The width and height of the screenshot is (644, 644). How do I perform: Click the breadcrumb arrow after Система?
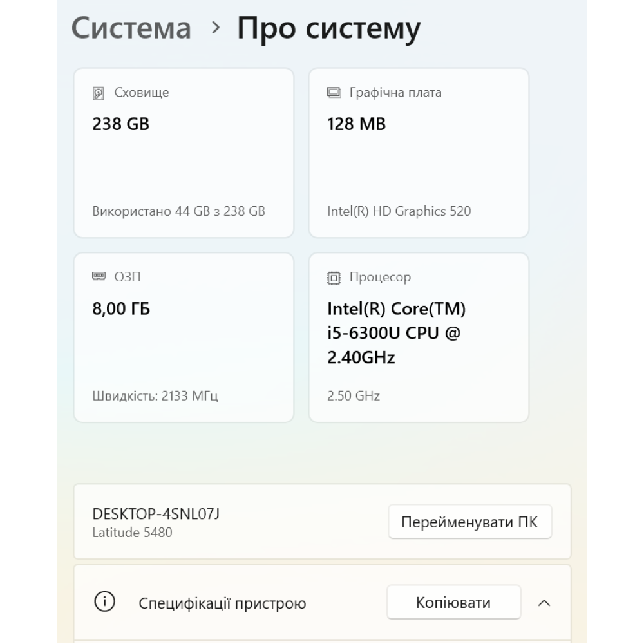(x=216, y=28)
